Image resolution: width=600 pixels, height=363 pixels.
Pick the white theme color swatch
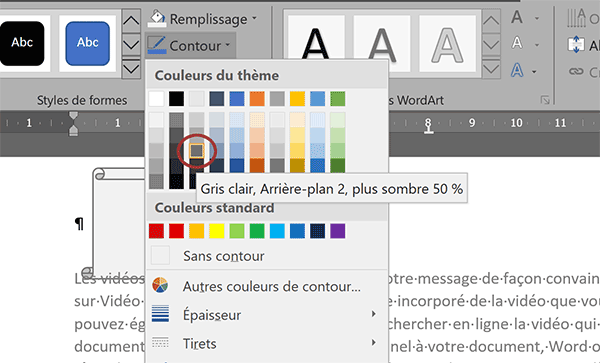tap(156, 99)
